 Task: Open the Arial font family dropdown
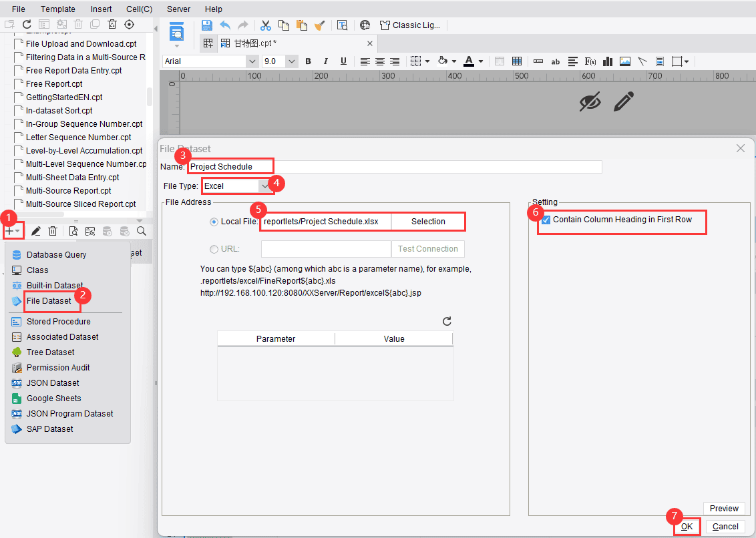[x=252, y=61]
